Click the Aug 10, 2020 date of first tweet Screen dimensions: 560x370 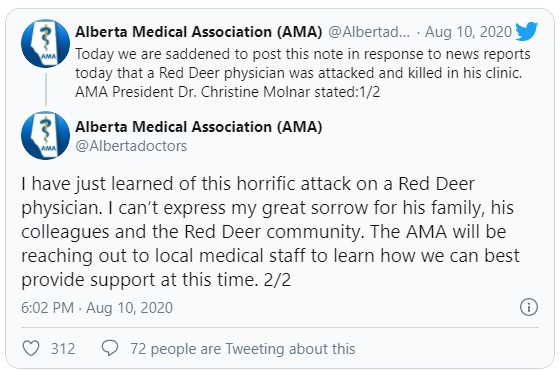[x=468, y=32]
